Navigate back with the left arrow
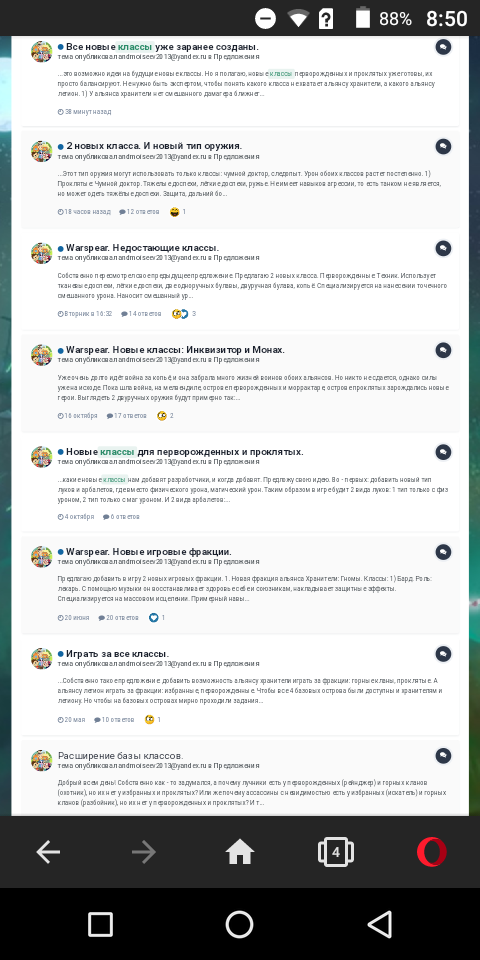This screenshot has height=960, width=480. click(x=48, y=852)
